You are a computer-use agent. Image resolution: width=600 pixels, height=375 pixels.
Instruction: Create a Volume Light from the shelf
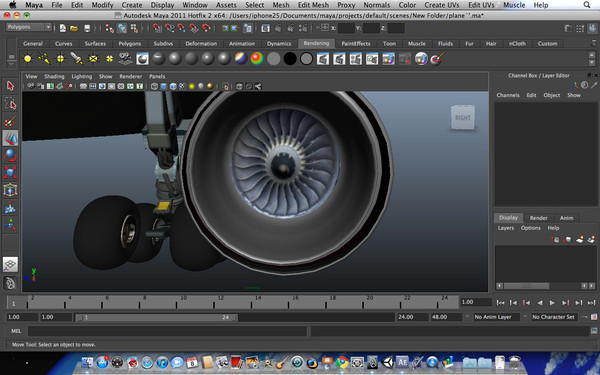click(x=109, y=59)
